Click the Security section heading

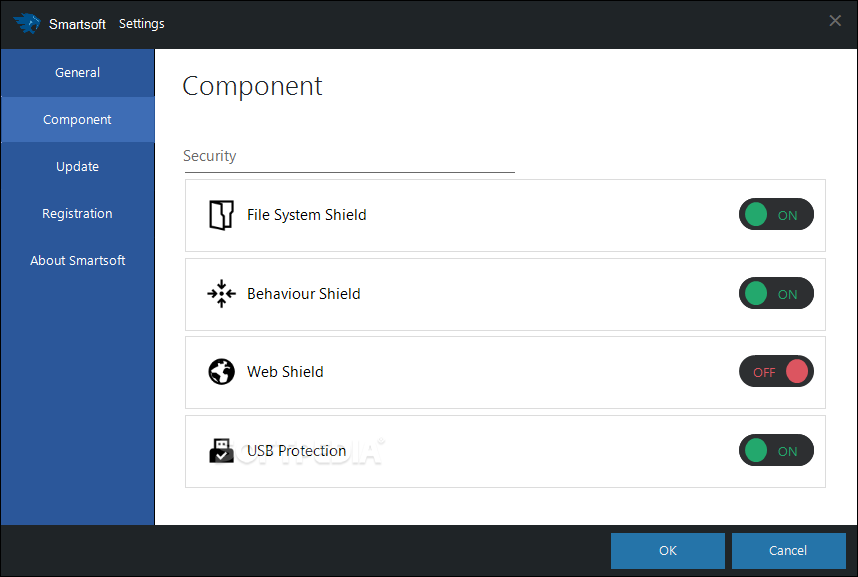pyautogui.click(x=210, y=157)
